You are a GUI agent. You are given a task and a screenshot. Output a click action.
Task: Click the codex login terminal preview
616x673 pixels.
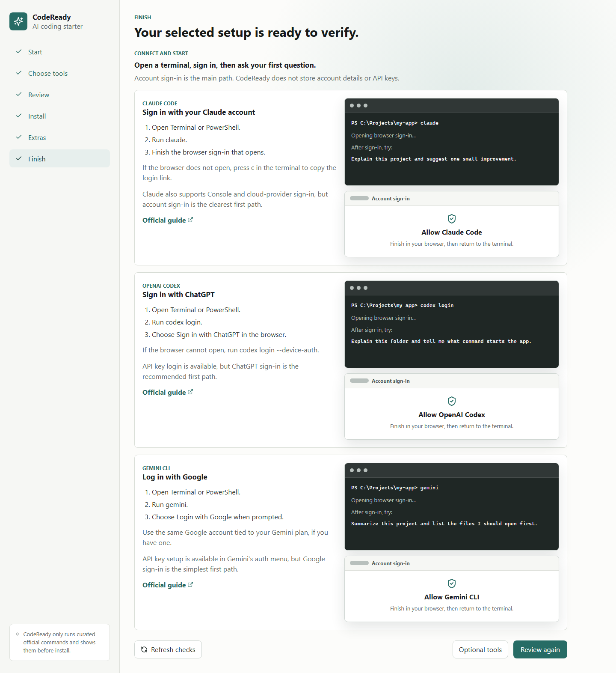(x=452, y=324)
